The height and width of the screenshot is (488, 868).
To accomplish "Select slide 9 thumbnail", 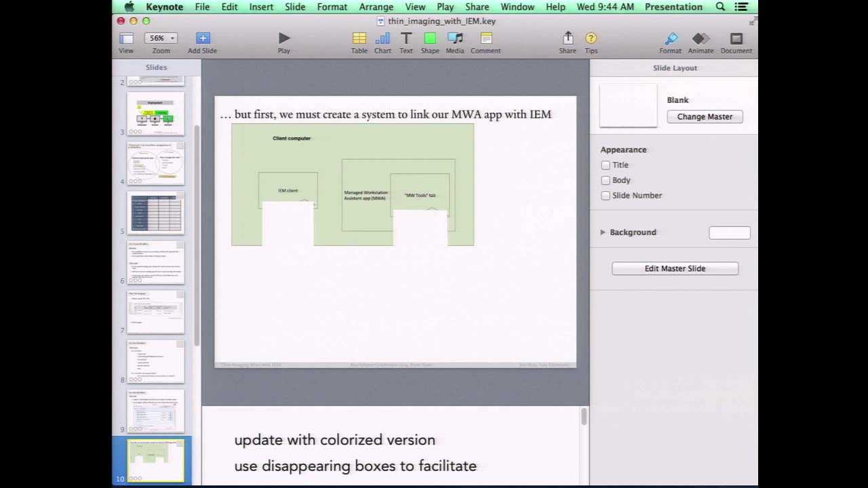I will [x=155, y=411].
